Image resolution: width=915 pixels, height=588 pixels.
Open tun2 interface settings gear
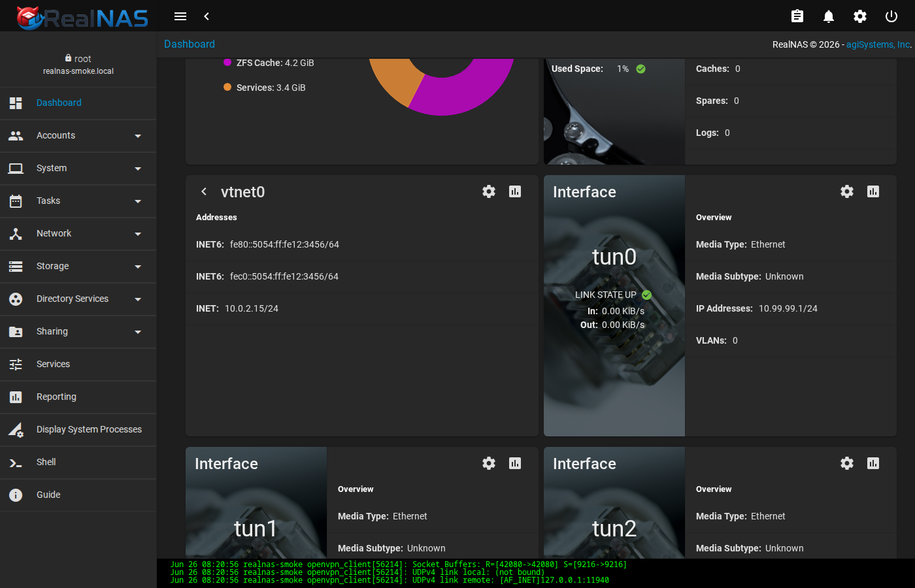[x=847, y=463]
